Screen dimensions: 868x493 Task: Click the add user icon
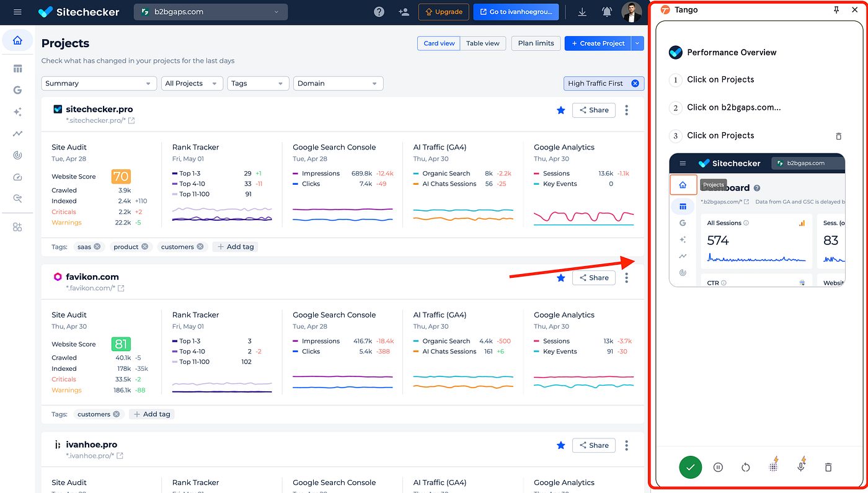[404, 12]
